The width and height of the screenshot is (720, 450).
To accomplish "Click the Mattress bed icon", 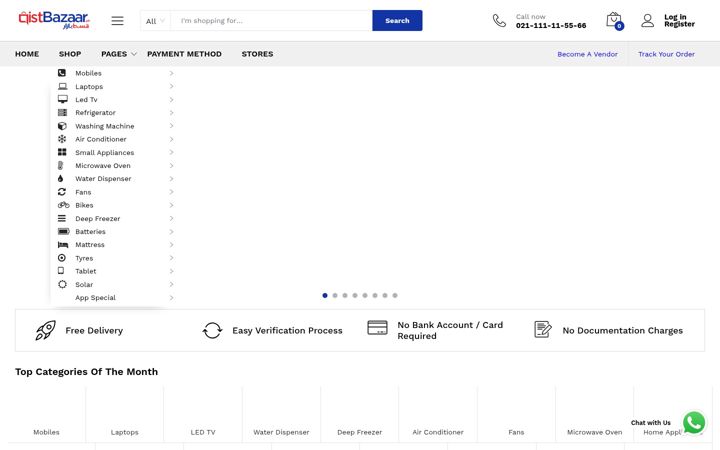I will 63,245.
